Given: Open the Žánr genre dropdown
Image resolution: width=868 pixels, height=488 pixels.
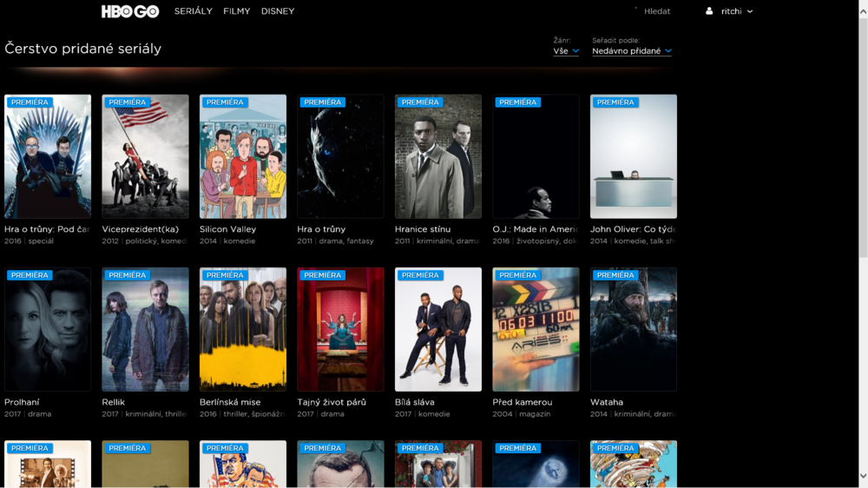Looking at the screenshot, I should coord(566,51).
